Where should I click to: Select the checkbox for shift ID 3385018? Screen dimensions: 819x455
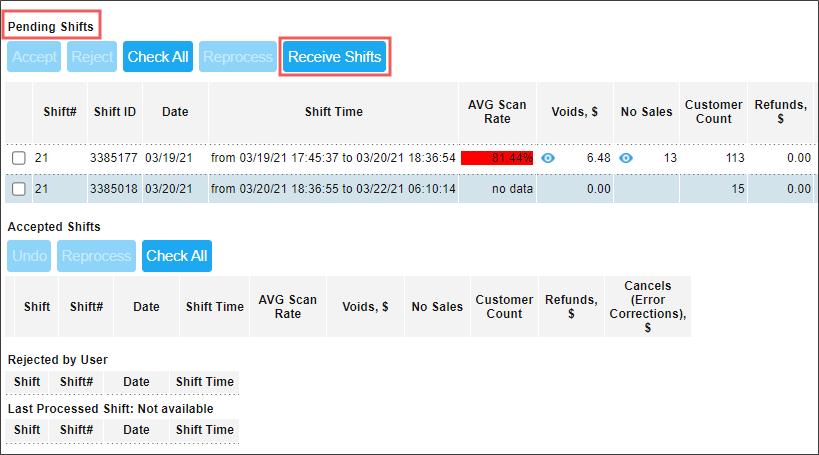19,188
